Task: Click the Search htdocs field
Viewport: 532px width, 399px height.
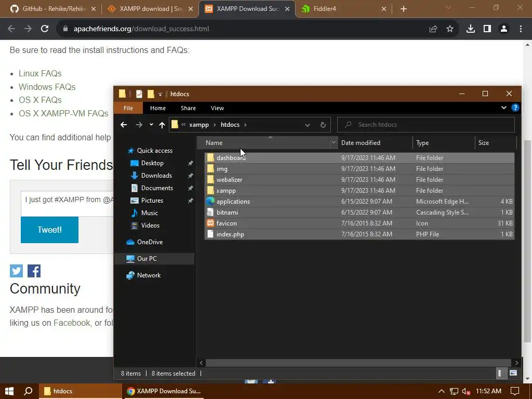Action: tap(426, 125)
